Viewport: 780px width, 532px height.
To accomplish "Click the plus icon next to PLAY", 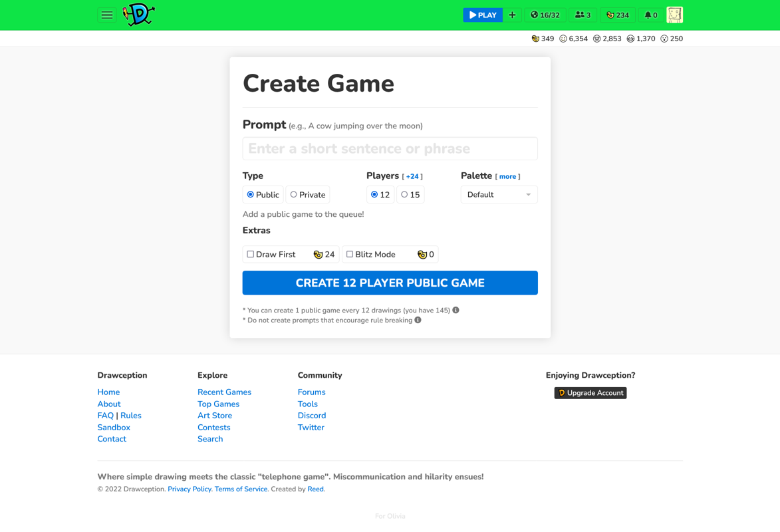I will point(512,15).
